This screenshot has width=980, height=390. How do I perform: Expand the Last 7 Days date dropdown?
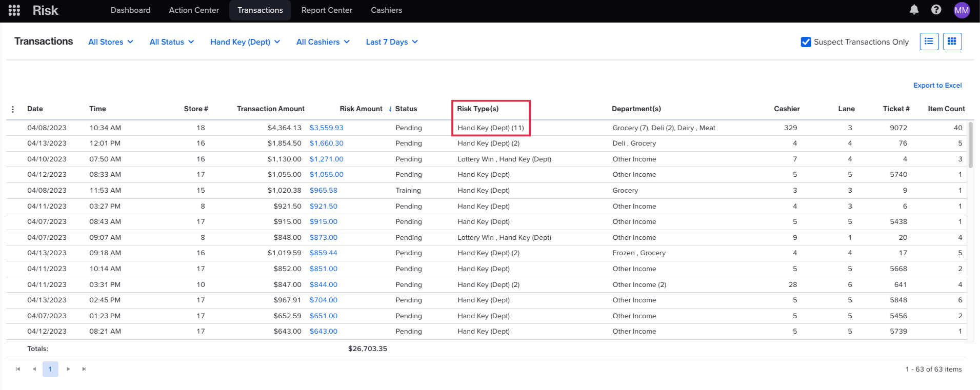point(392,42)
